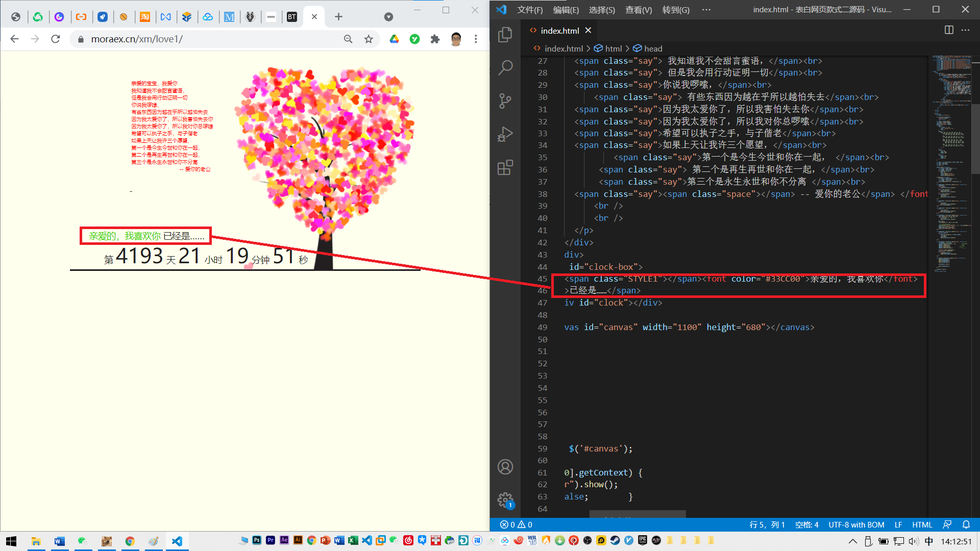980x551 pixels.
Task: Expand the head breadcrumb dropdown
Action: pos(653,48)
